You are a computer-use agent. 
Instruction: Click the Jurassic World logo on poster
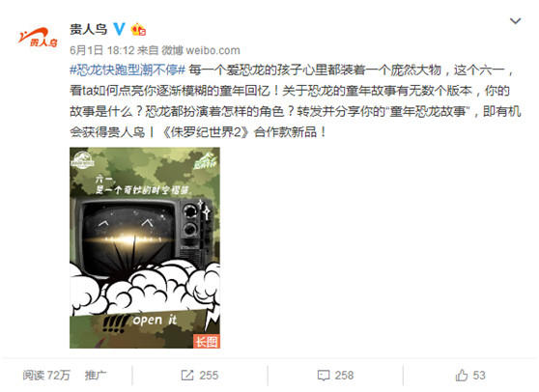(x=82, y=160)
